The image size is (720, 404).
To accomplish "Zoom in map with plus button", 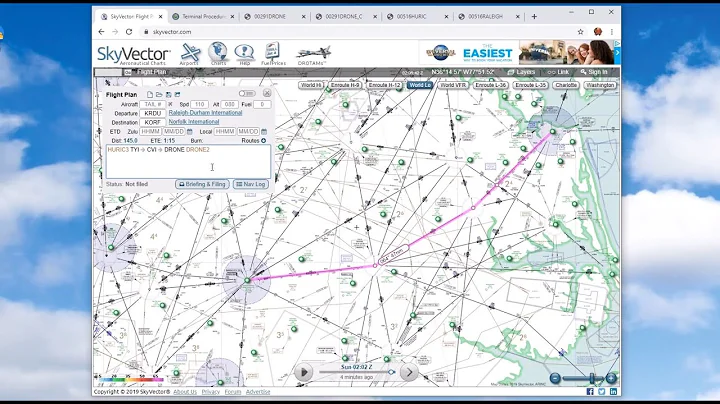I will coord(611,378).
